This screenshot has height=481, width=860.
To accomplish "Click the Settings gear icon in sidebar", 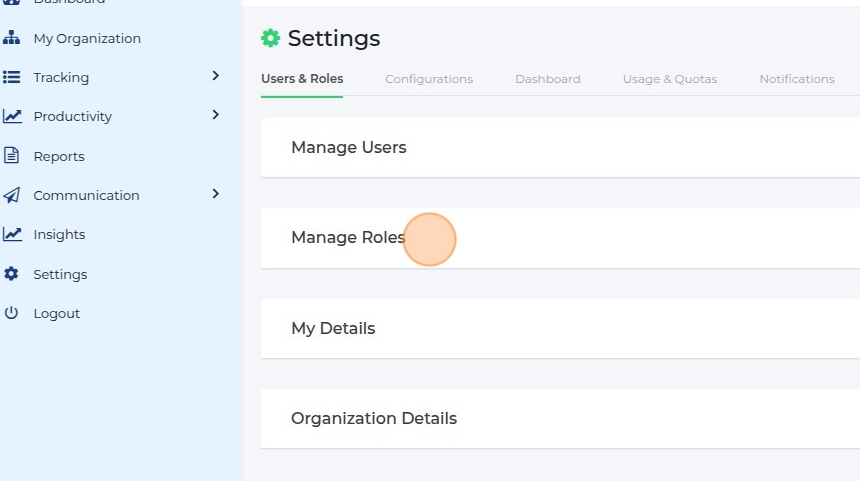I will [x=12, y=274].
